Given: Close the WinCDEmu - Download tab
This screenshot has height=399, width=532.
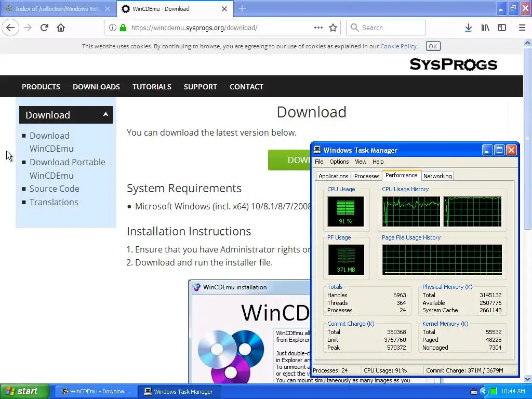Looking at the screenshot, I should point(224,9).
